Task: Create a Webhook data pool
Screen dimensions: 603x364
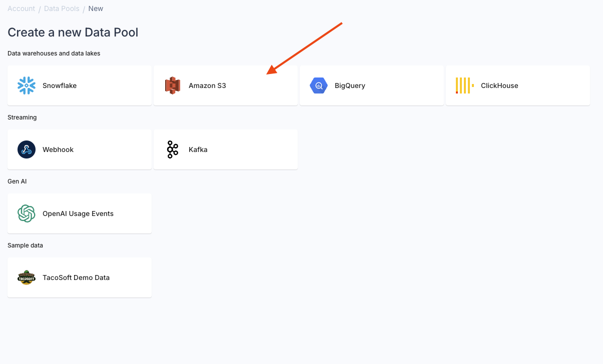Action: 79,149
